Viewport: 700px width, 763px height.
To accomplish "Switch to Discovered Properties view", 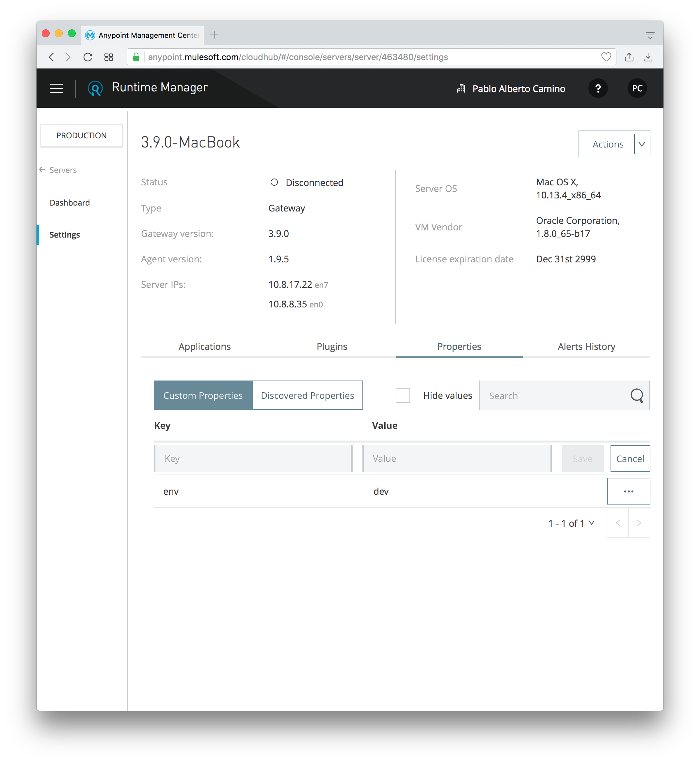I will 307,395.
